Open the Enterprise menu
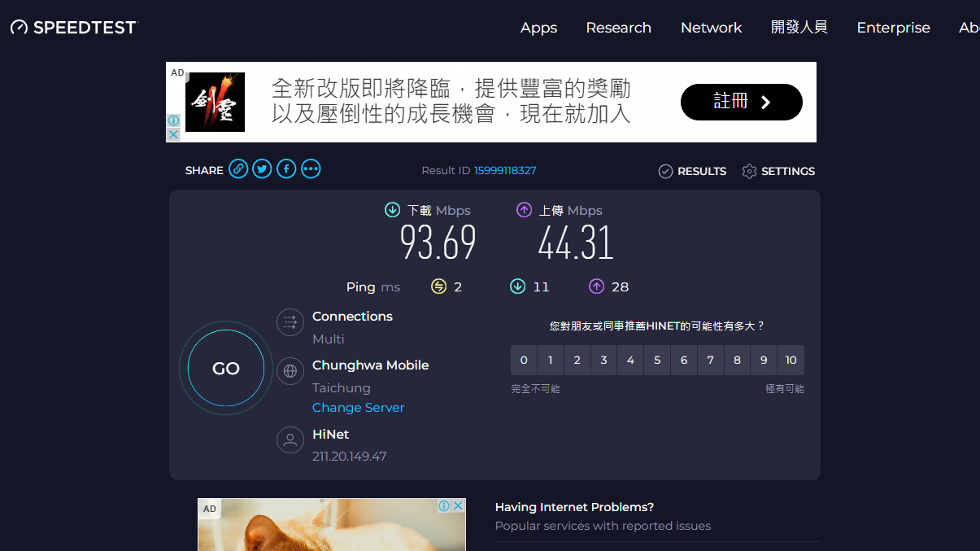The image size is (980, 551). pos(893,28)
